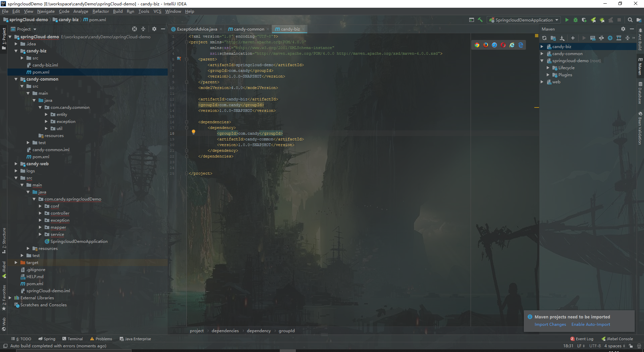Open run configuration SpringcloudDemoApplication dropdown
644x352 pixels.
524,20
